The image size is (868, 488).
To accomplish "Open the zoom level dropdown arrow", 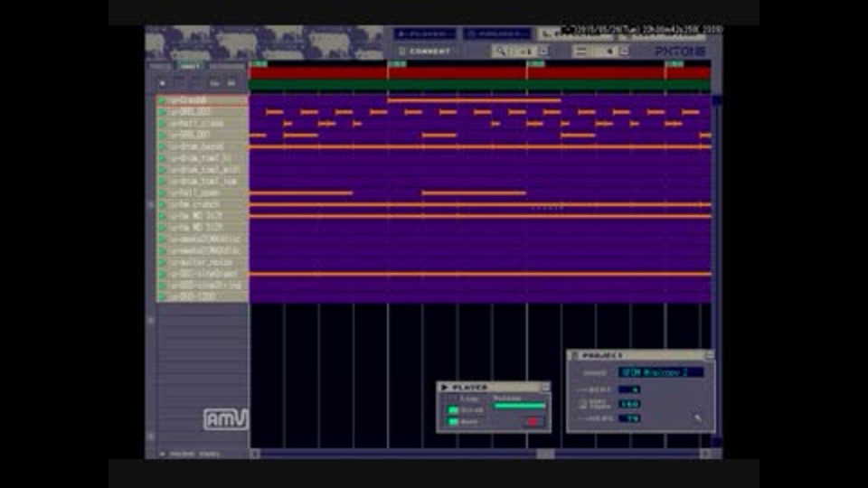I will (x=543, y=52).
